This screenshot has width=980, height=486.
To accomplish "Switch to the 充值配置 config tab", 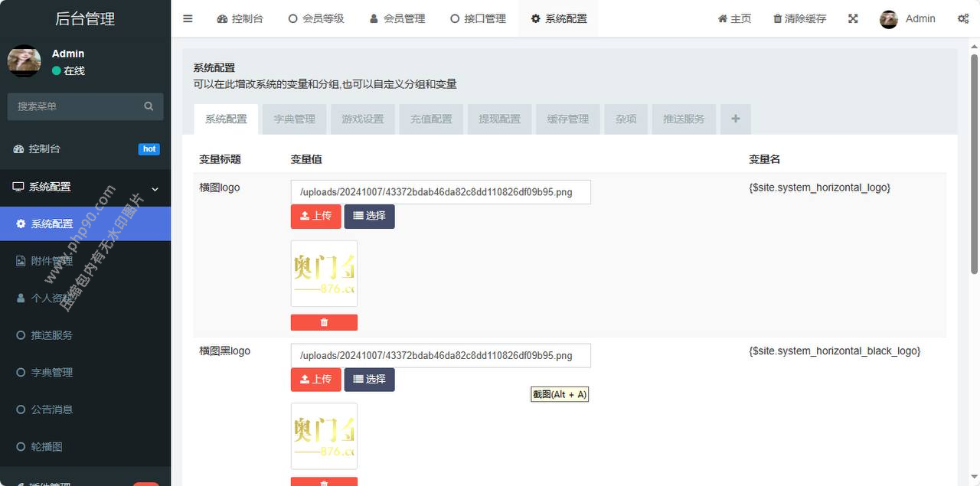I will click(431, 119).
